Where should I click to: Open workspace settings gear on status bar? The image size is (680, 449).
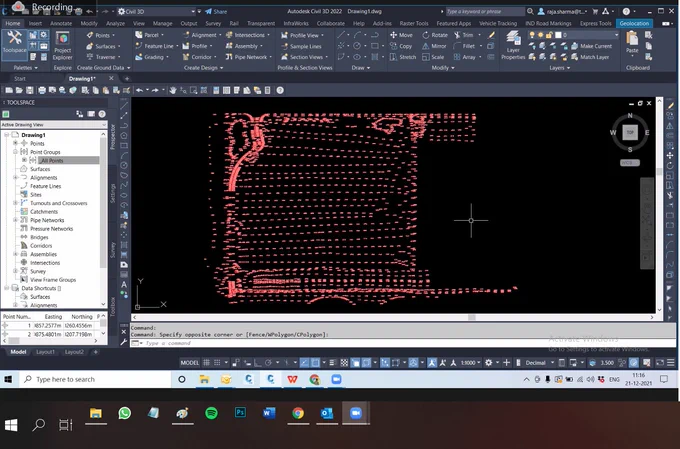[x=488, y=363]
